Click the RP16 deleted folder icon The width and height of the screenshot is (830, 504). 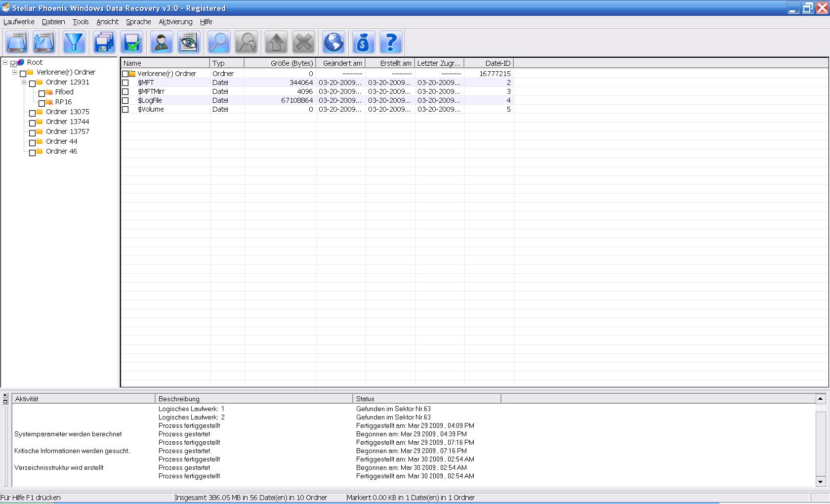pos(49,102)
